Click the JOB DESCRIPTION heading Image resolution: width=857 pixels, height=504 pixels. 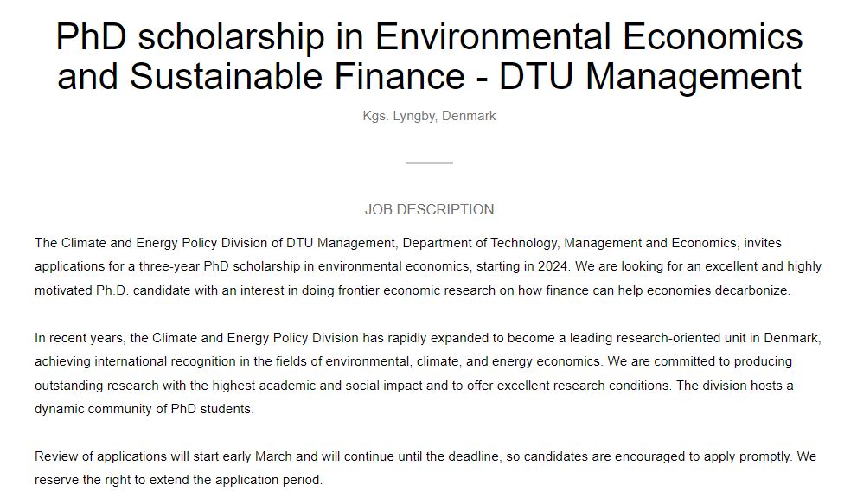click(x=429, y=209)
